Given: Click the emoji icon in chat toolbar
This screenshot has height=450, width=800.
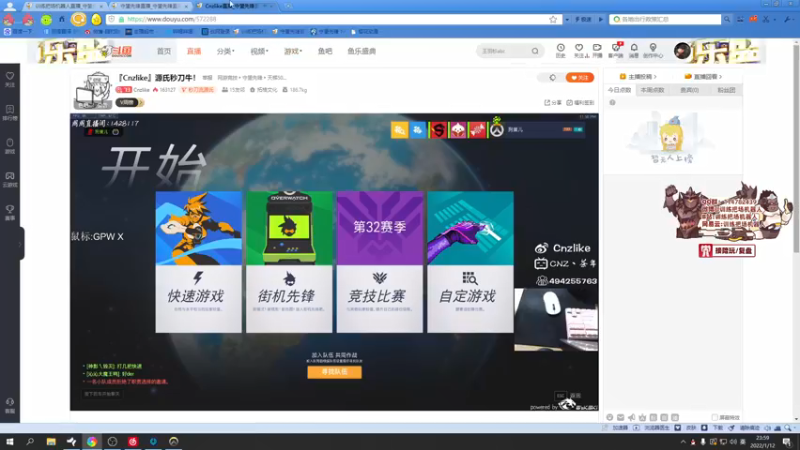Looking at the screenshot, I should (x=610, y=417).
